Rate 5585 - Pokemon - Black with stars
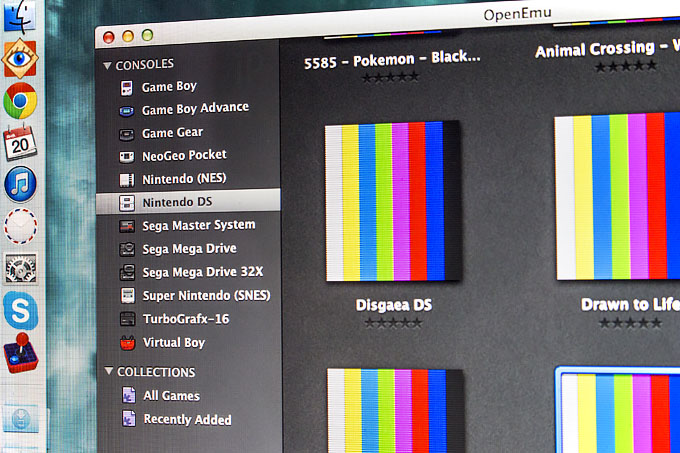 (x=390, y=78)
